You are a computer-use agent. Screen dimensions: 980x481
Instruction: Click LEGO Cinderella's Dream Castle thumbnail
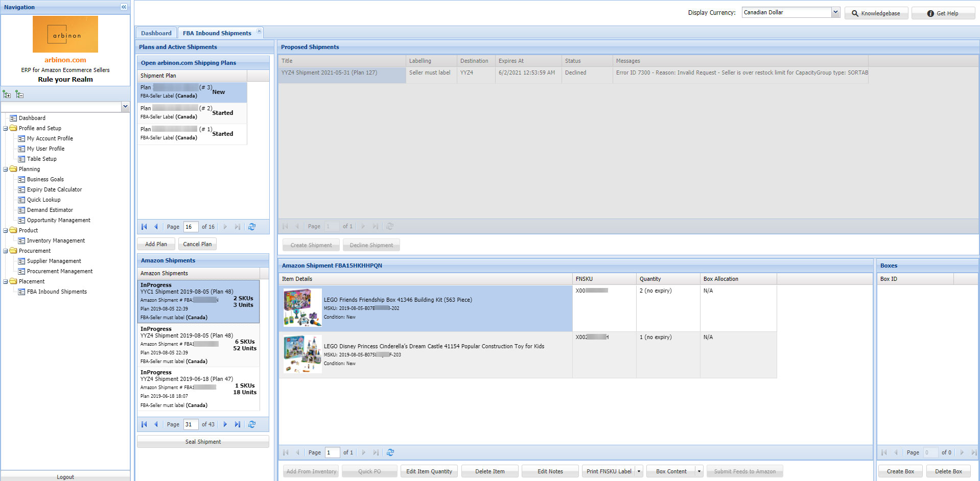click(x=302, y=354)
